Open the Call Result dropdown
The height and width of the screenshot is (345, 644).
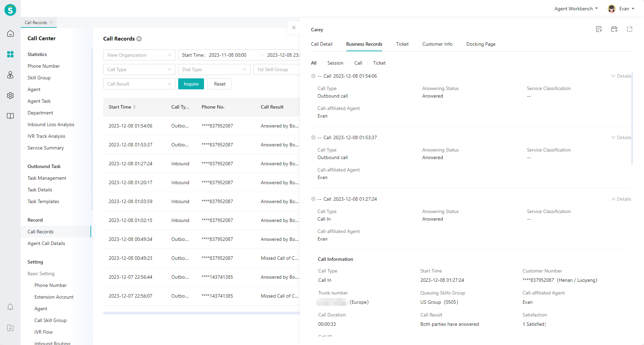139,84
